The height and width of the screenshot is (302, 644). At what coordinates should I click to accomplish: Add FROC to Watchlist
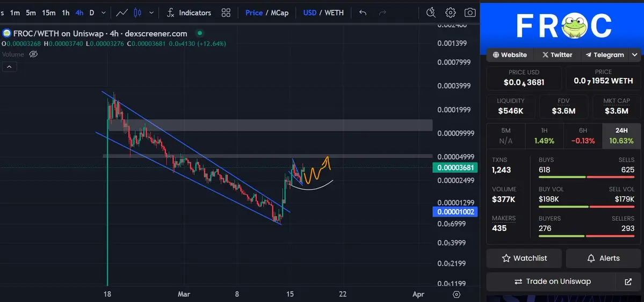coord(524,258)
